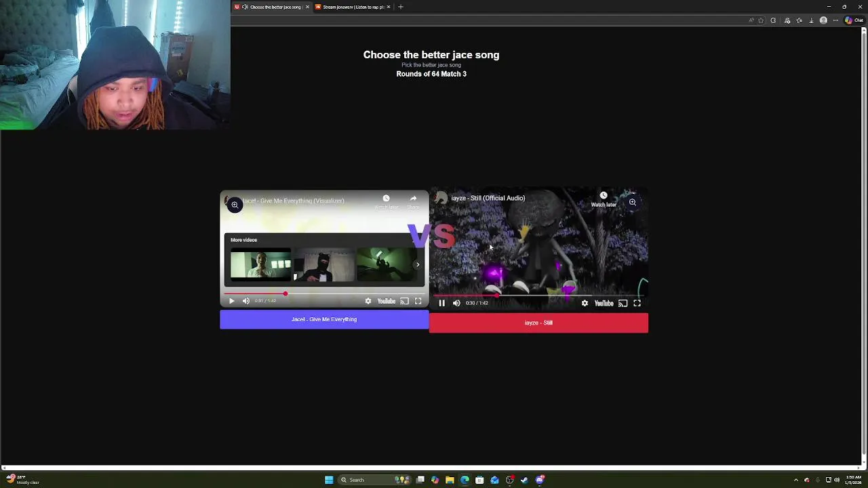Vote for Jace! - Give Me Everything
Screen dimensions: 868x488
tap(324, 319)
